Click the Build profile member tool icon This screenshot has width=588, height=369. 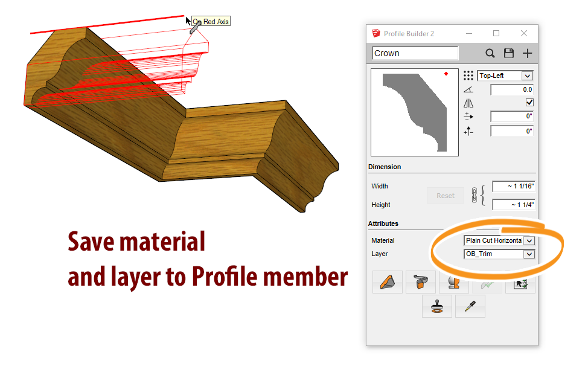(388, 282)
